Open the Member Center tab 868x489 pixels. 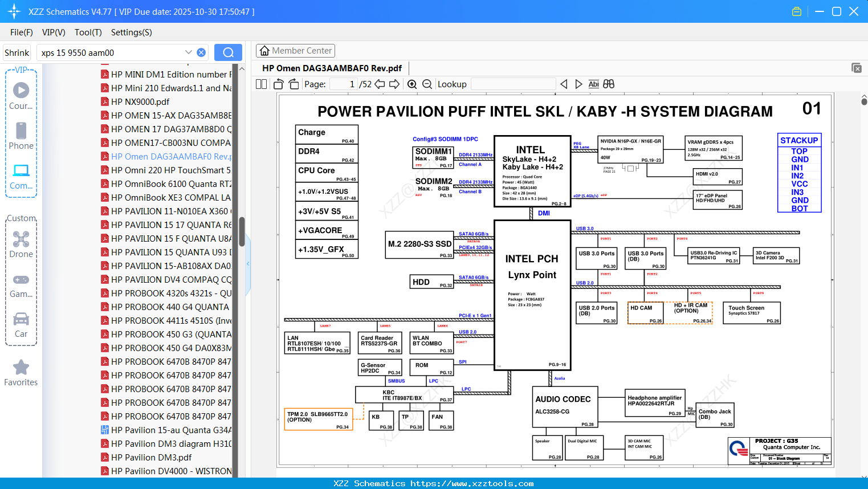(295, 51)
